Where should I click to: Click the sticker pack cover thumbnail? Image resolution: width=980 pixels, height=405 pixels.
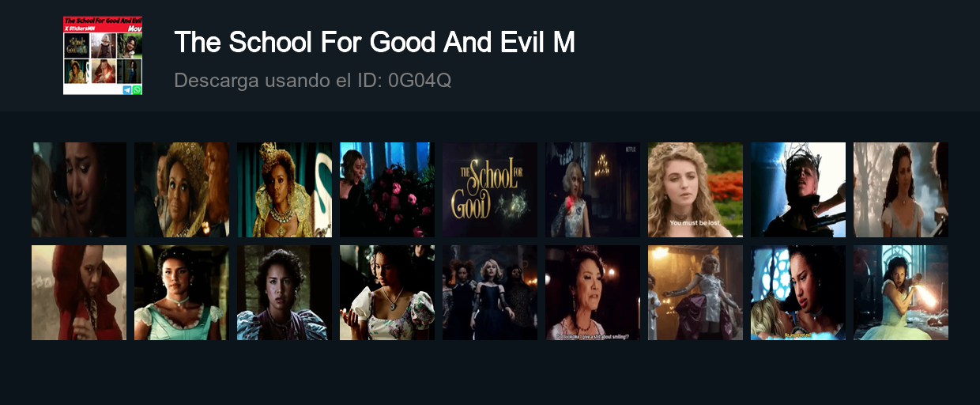coord(103,55)
